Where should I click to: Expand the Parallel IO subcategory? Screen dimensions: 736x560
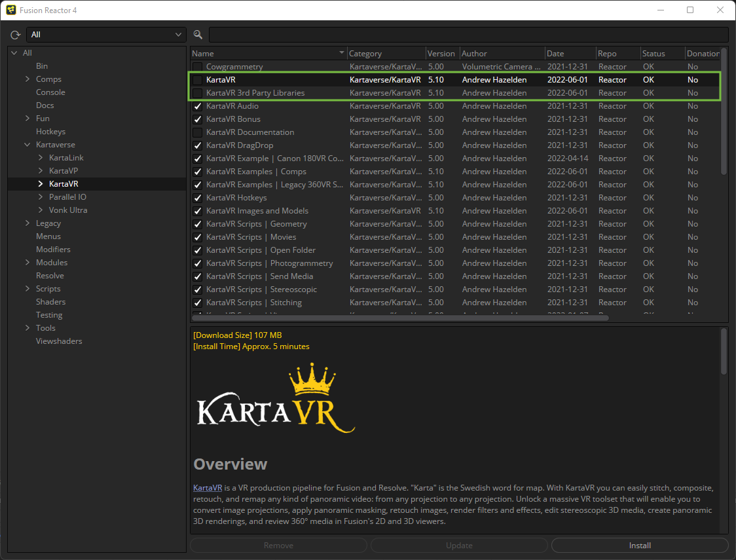(x=41, y=197)
